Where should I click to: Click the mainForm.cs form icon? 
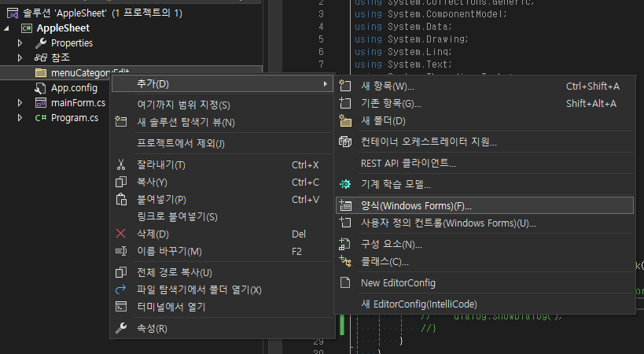click(41, 103)
